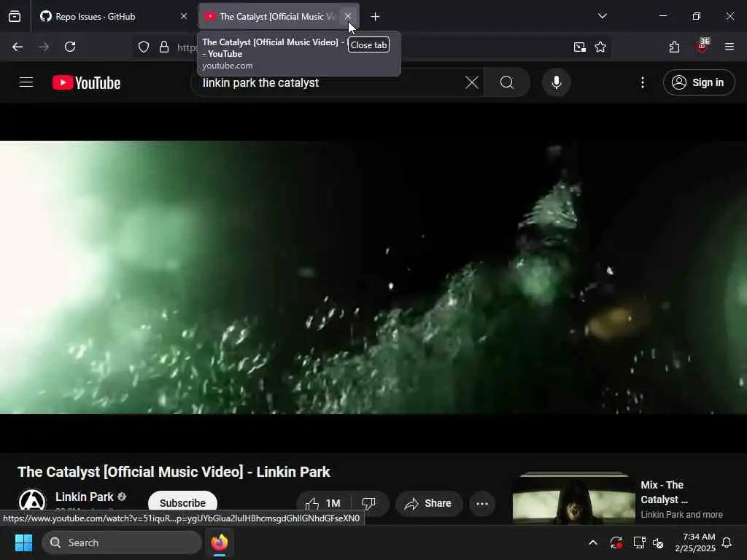Viewport: 747px width, 560px height.
Task: Close The Catalyst YouTube tab
Action: (348, 17)
